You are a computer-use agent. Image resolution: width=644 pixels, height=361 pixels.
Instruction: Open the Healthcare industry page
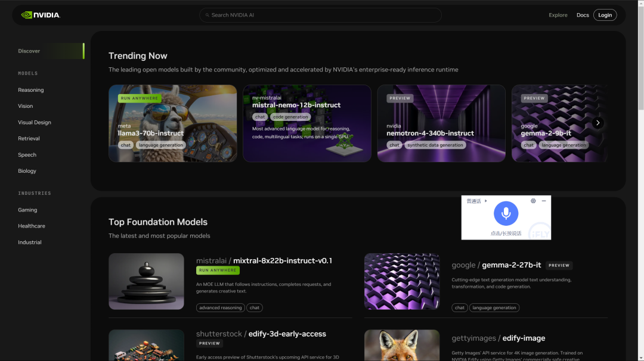coord(32,226)
